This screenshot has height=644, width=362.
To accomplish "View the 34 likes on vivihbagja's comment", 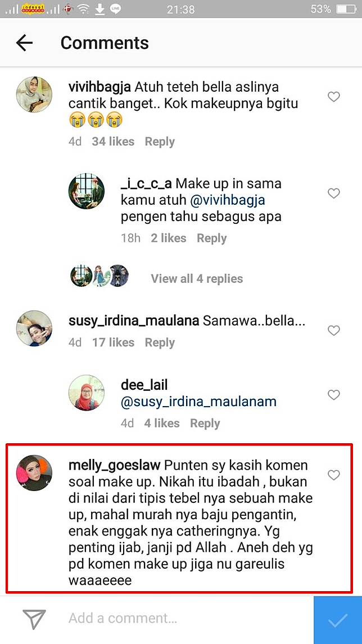I will coord(113,142).
